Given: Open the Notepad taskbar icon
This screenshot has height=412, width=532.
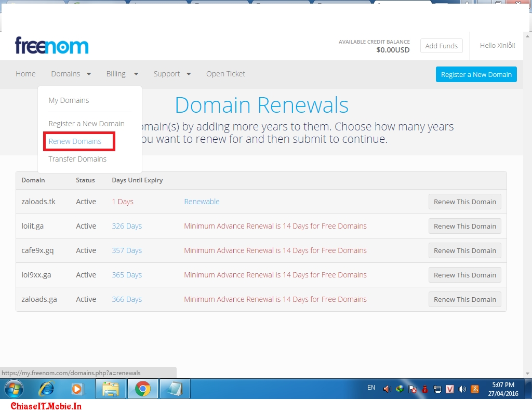Looking at the screenshot, I should 175,389.
